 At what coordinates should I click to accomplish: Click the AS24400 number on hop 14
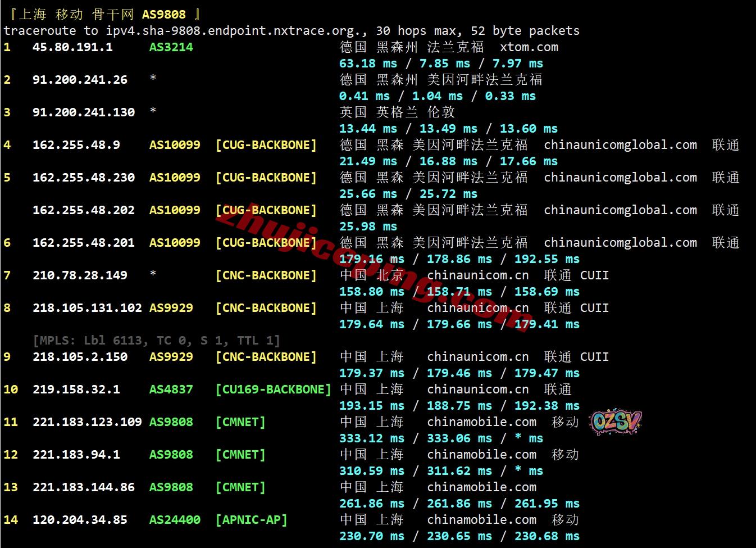coord(175,520)
